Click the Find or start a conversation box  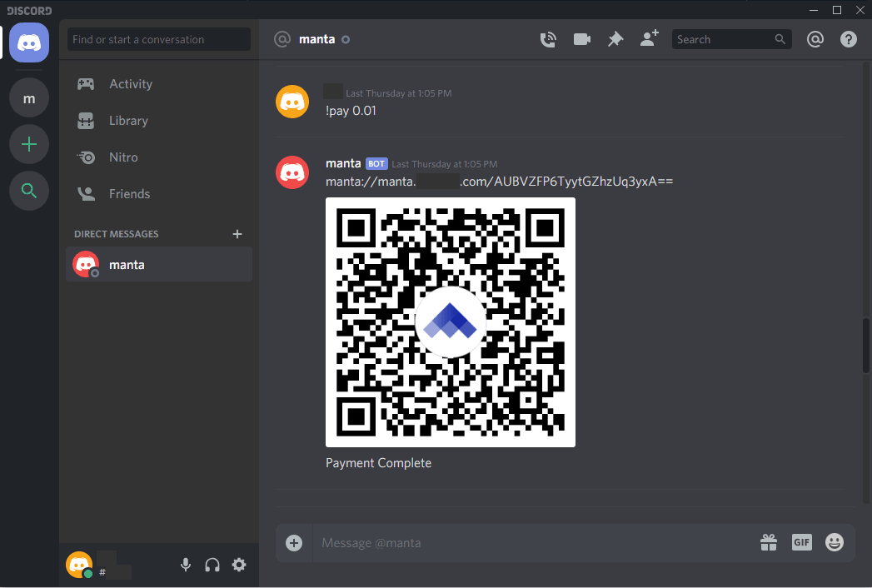[159, 39]
